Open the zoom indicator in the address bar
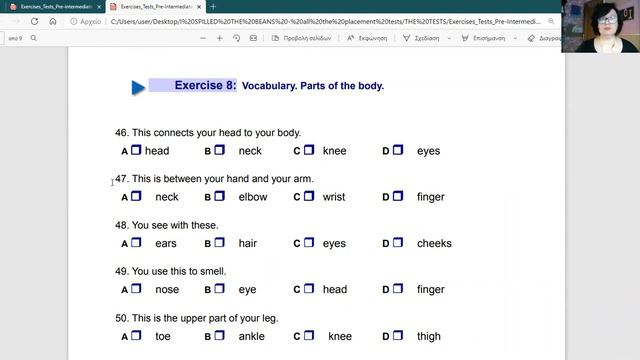The height and width of the screenshot is (360, 640). (551, 21)
